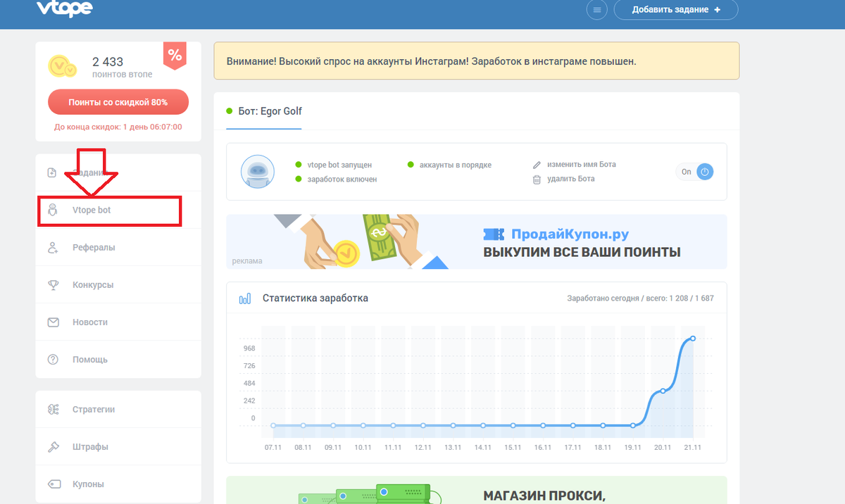Click the аккаунты в порядке status
The image size is (845, 504).
[x=456, y=165]
